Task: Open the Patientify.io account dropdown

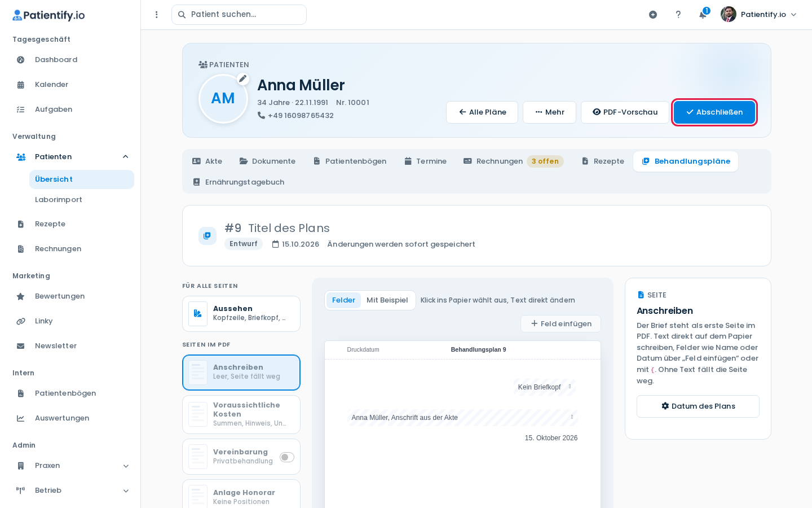Action: click(759, 15)
